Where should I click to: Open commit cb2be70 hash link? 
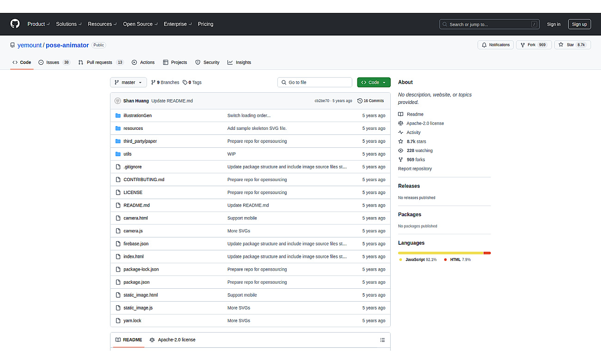coord(322,101)
